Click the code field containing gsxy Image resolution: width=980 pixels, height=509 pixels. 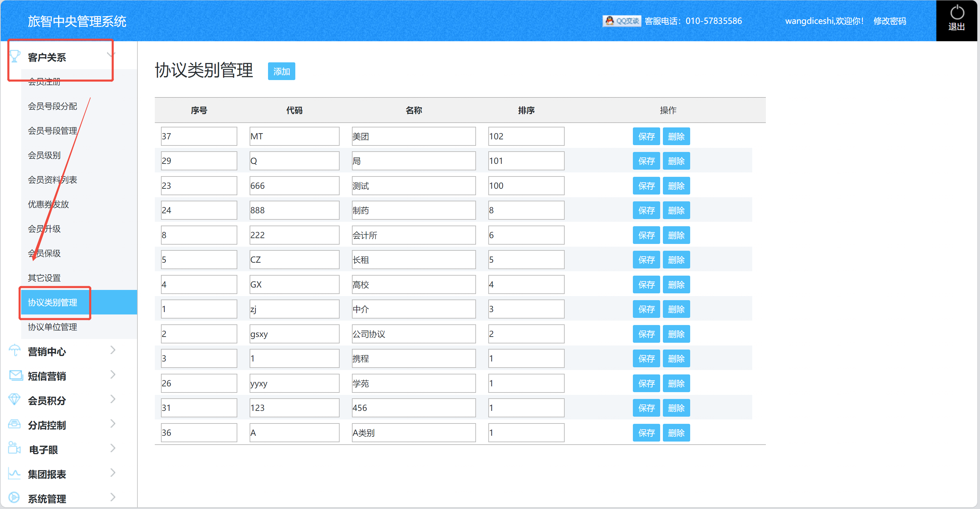294,334
